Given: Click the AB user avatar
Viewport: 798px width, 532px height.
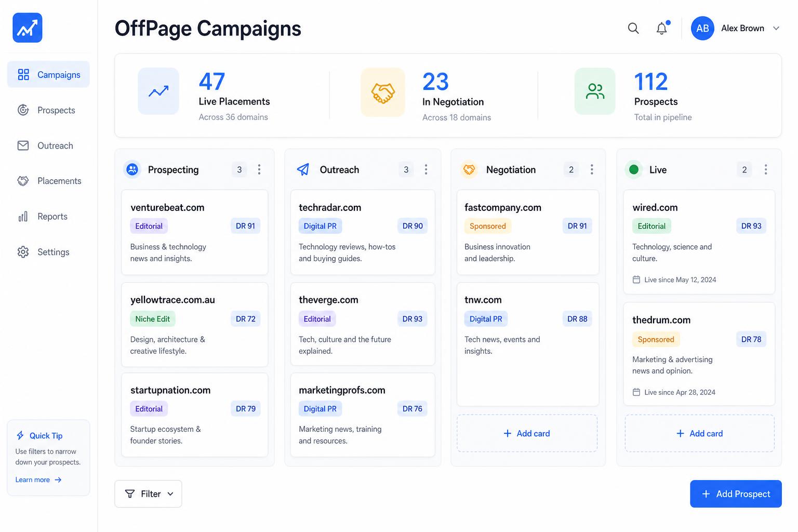Looking at the screenshot, I should (702, 28).
